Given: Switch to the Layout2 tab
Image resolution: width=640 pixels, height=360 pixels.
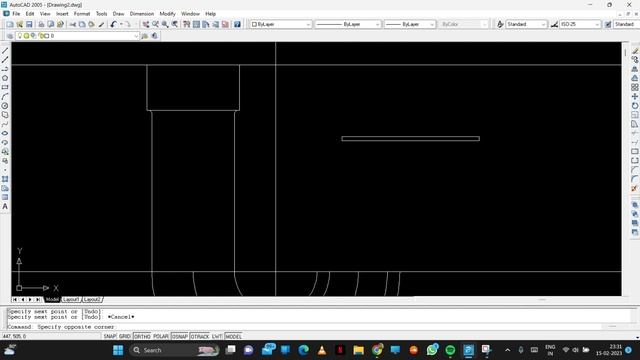Looking at the screenshot, I should (92, 300).
